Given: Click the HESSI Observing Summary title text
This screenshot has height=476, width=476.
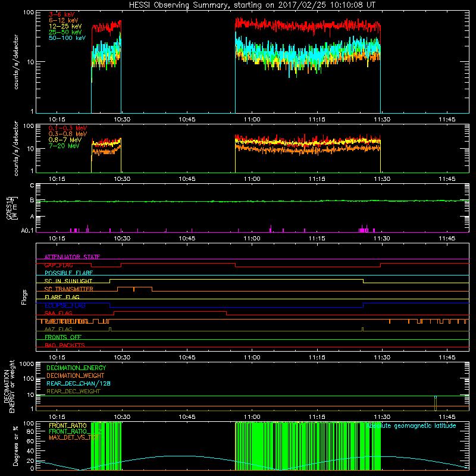Looking at the screenshot, I should (x=252, y=5).
